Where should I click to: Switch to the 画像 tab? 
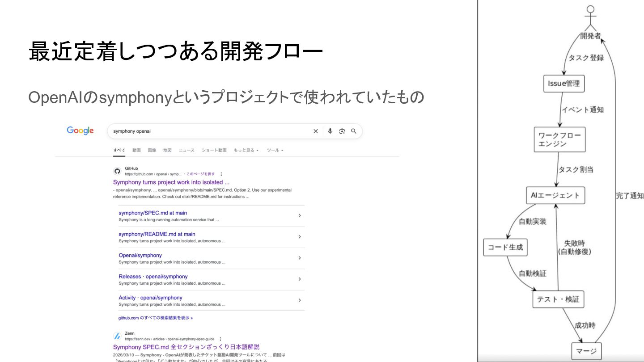coord(152,150)
